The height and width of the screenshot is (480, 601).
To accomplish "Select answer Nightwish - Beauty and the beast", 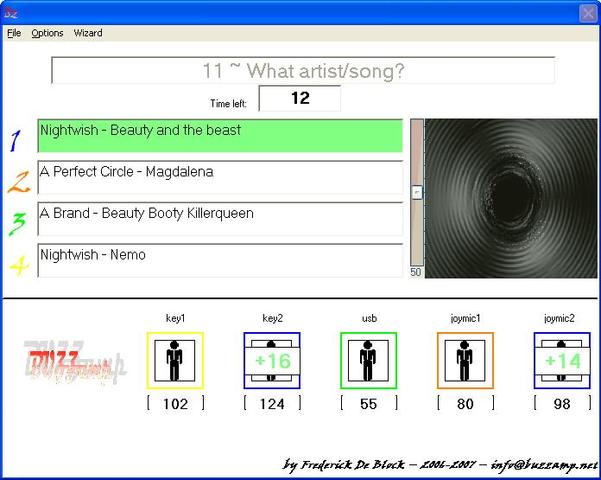I will (220, 136).
